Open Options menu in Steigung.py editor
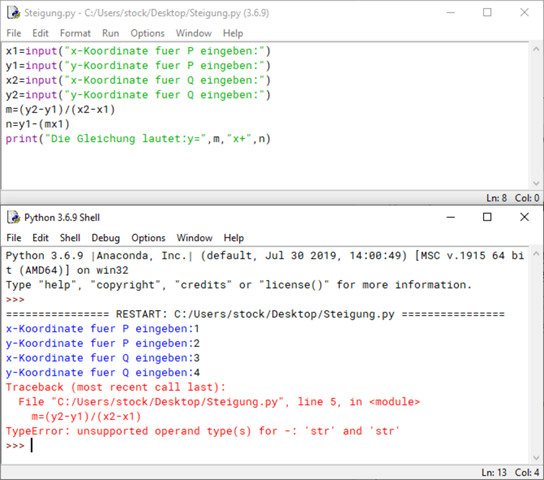Screen dimensions: 544x480 [147, 33]
